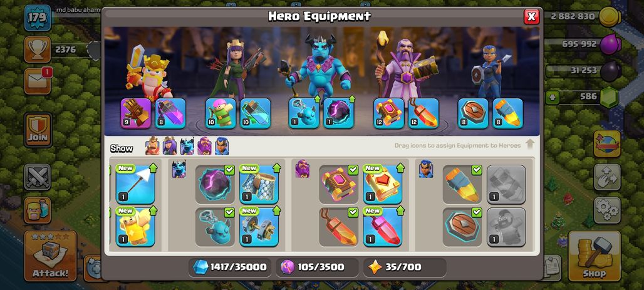The image size is (644, 290).
Task: Select the new pink Lavaloon Puppet gem
Action: click(x=383, y=227)
